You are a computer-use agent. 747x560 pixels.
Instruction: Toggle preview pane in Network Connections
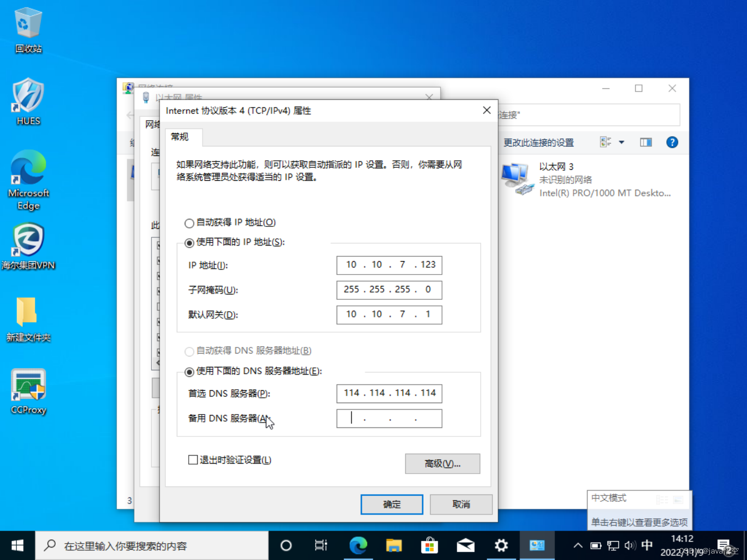646,142
